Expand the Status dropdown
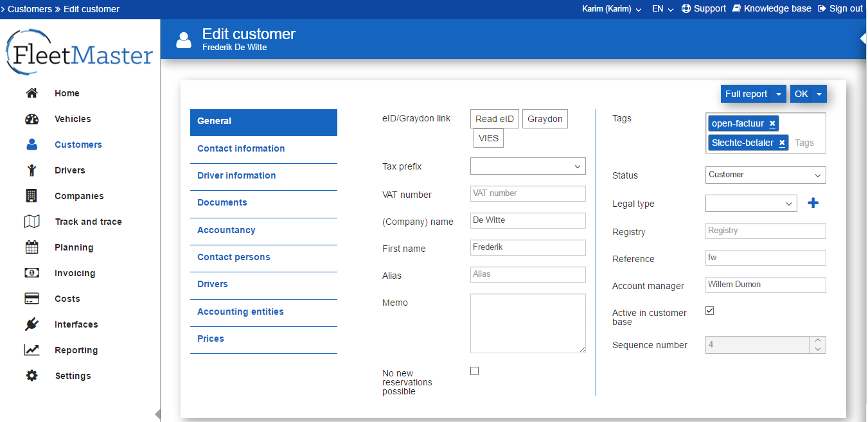The width and height of the screenshot is (868, 422). click(x=765, y=175)
